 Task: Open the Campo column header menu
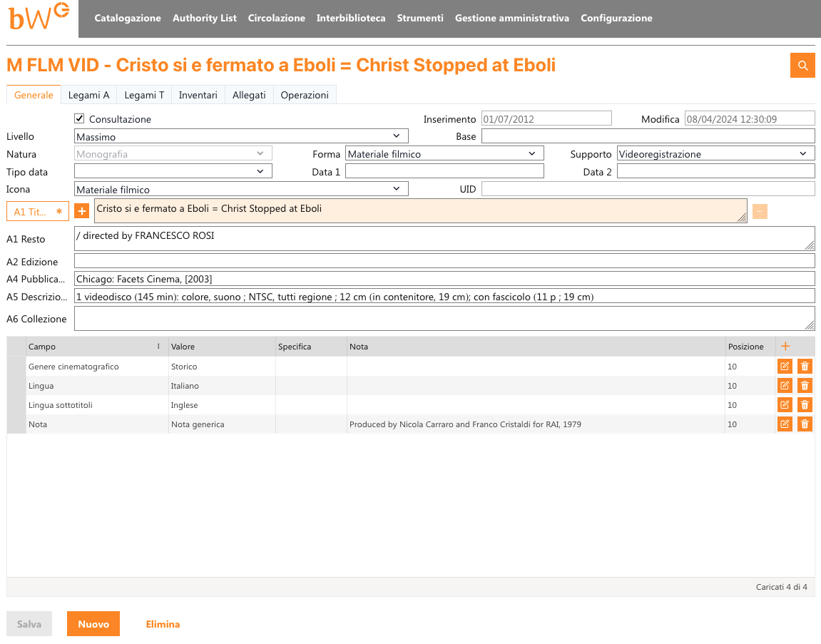(x=158, y=347)
